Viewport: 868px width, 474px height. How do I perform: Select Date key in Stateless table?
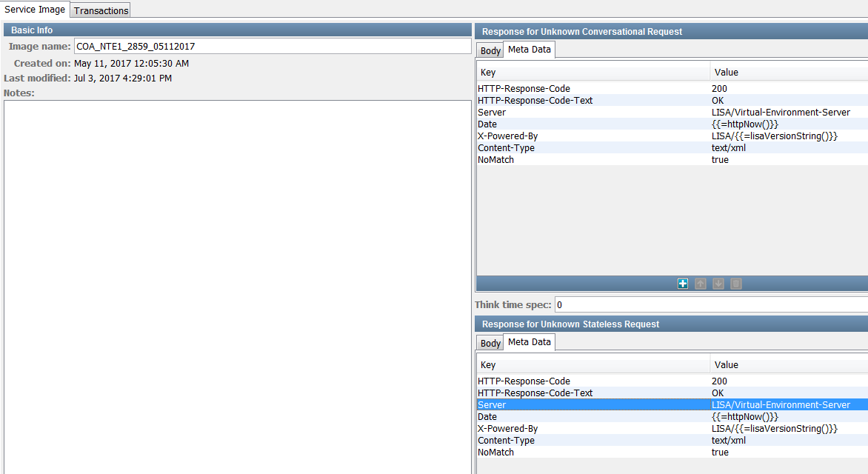tap(487, 416)
